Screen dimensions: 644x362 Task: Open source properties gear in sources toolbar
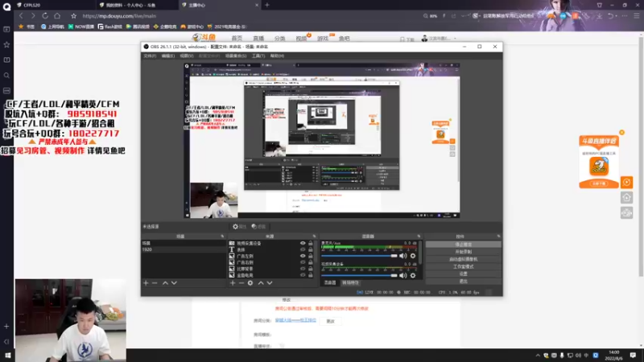[250, 283]
